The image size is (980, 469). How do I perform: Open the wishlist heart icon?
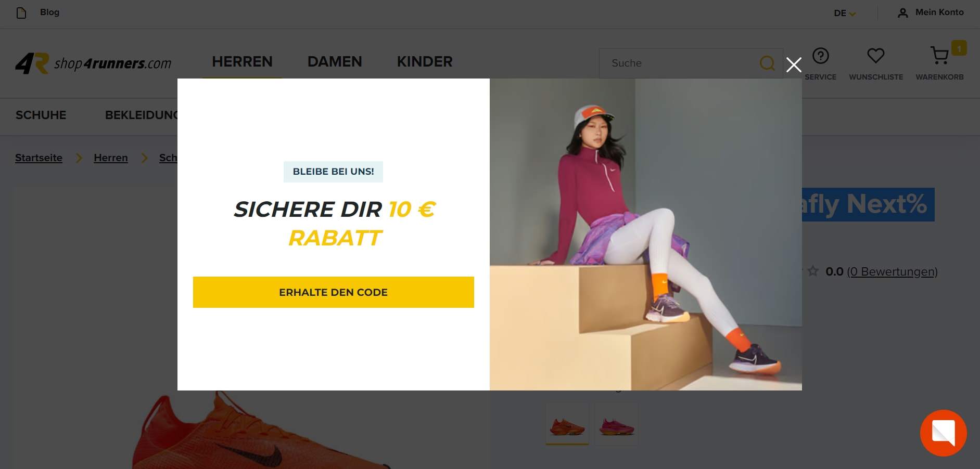pos(876,56)
